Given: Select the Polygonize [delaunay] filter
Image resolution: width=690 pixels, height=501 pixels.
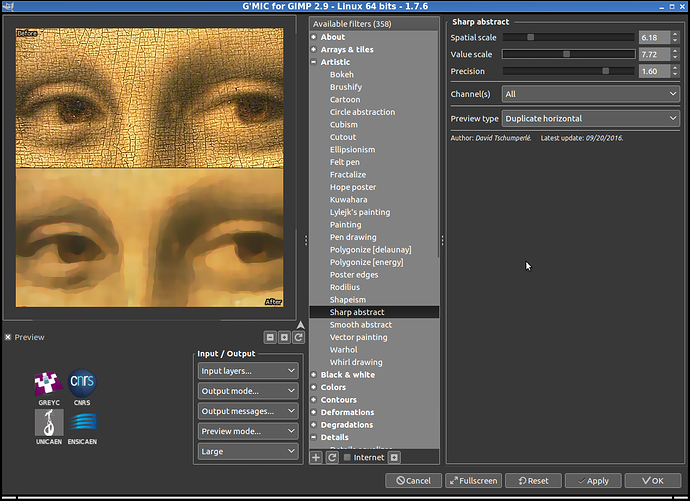Looking at the screenshot, I should coord(371,249).
